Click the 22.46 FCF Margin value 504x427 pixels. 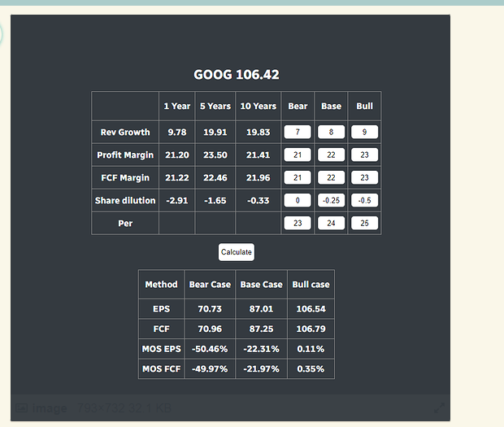[215, 178]
